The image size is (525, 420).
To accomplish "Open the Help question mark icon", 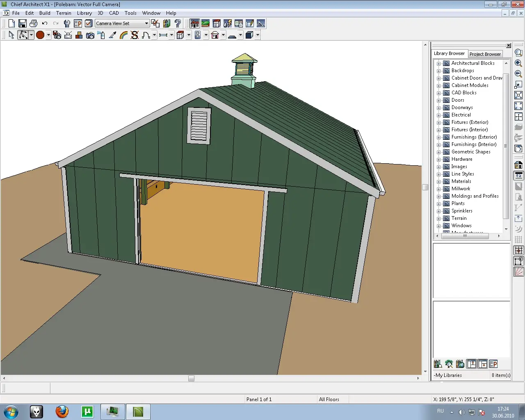I will (x=178, y=24).
